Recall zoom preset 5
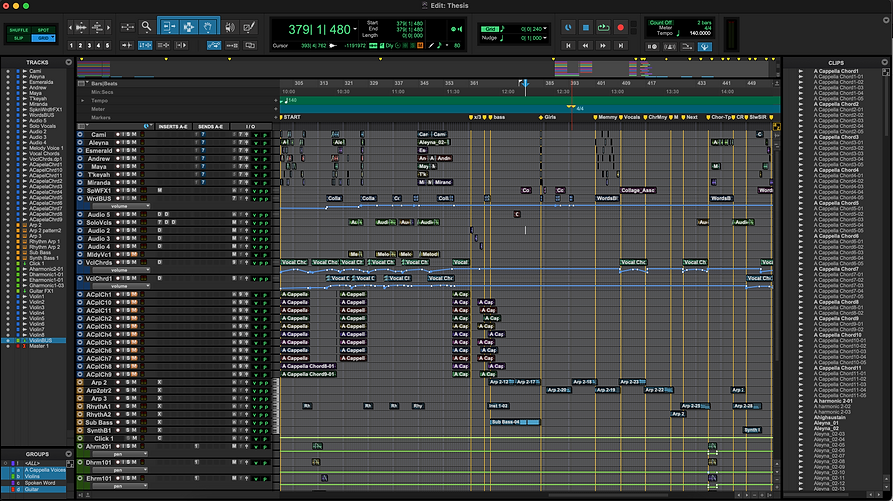 tap(107, 46)
